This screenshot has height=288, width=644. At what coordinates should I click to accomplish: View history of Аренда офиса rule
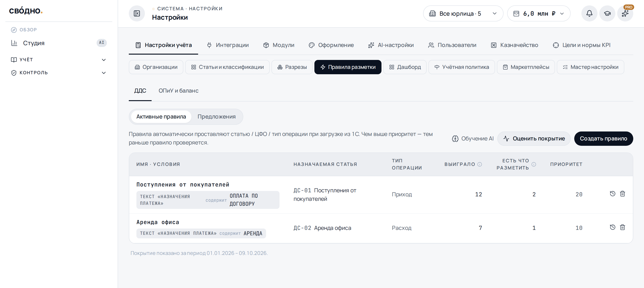pos(612,227)
